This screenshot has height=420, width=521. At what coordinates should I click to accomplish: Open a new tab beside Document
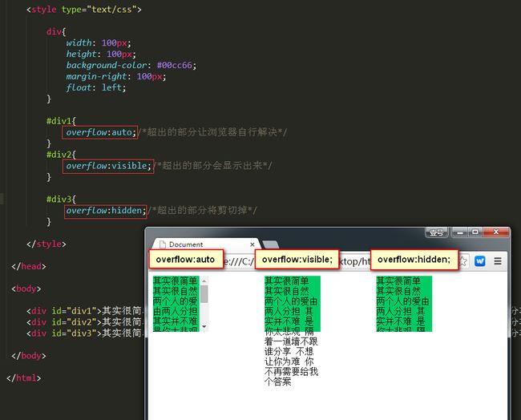click(x=271, y=245)
